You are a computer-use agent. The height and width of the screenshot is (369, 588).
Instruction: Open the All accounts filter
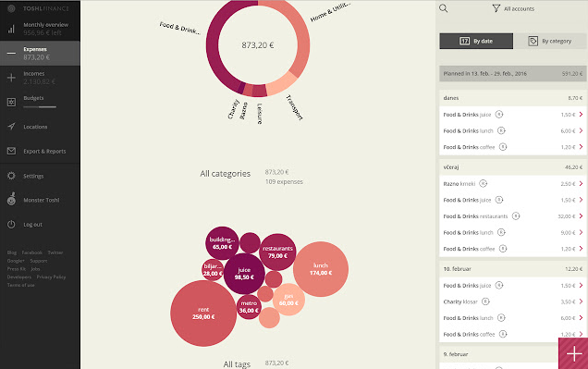(x=513, y=8)
